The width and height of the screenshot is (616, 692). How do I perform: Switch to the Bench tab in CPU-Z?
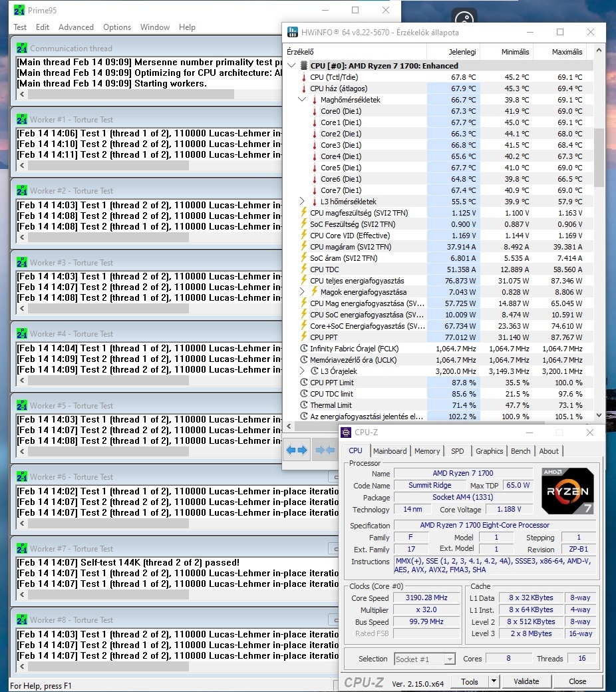point(520,451)
